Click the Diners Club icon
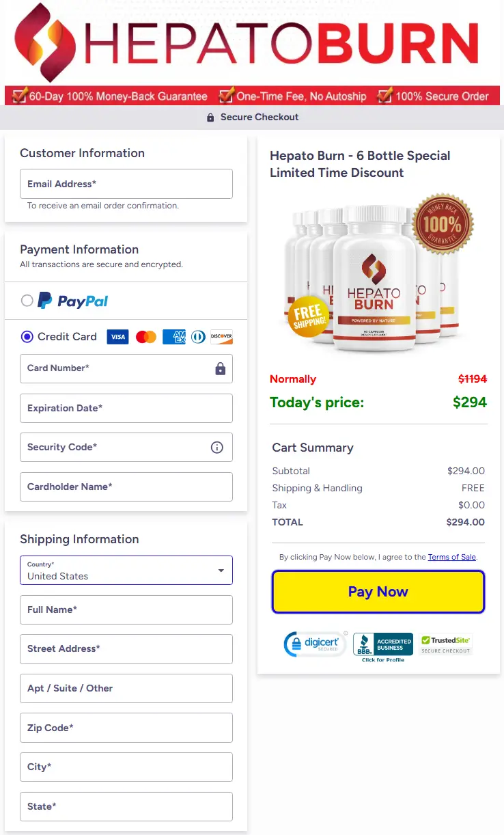Screen dimensions: 504x835 pos(197,337)
